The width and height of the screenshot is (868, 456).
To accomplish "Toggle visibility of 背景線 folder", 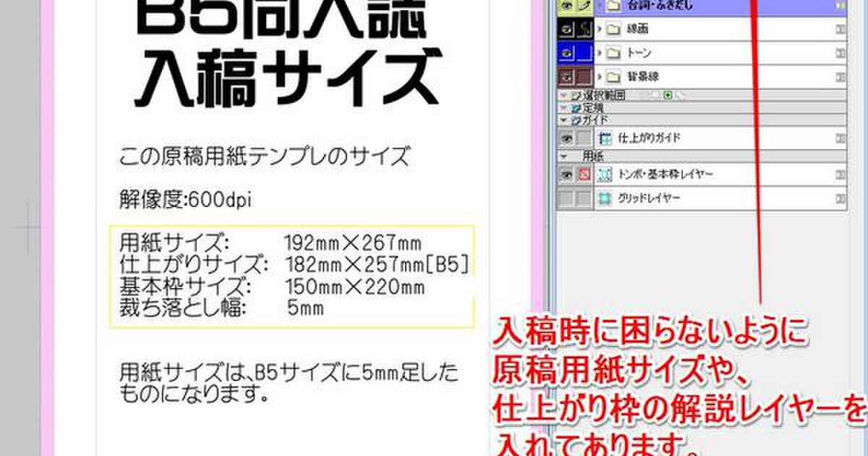I will [x=567, y=77].
